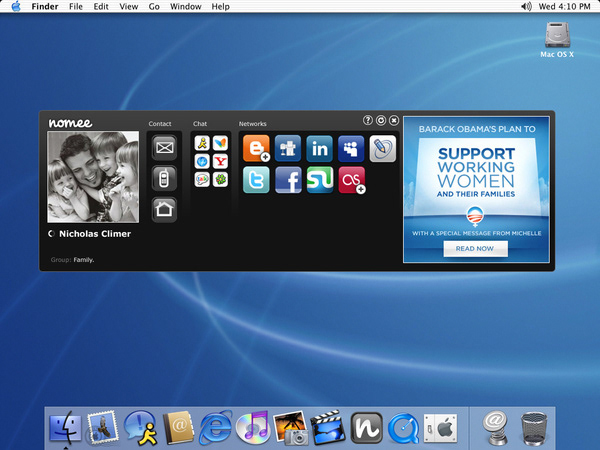Click the Read Now ad button
This screenshot has height=450, width=600.
tap(475, 249)
